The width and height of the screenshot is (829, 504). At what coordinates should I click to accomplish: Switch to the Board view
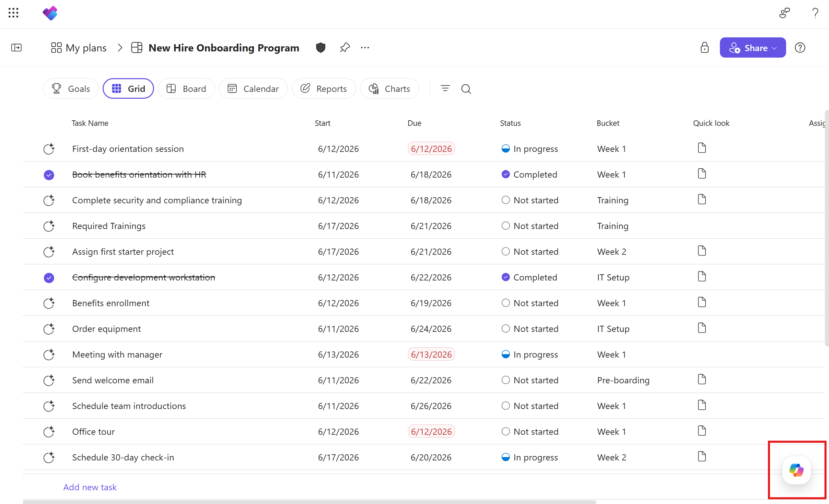[186, 88]
